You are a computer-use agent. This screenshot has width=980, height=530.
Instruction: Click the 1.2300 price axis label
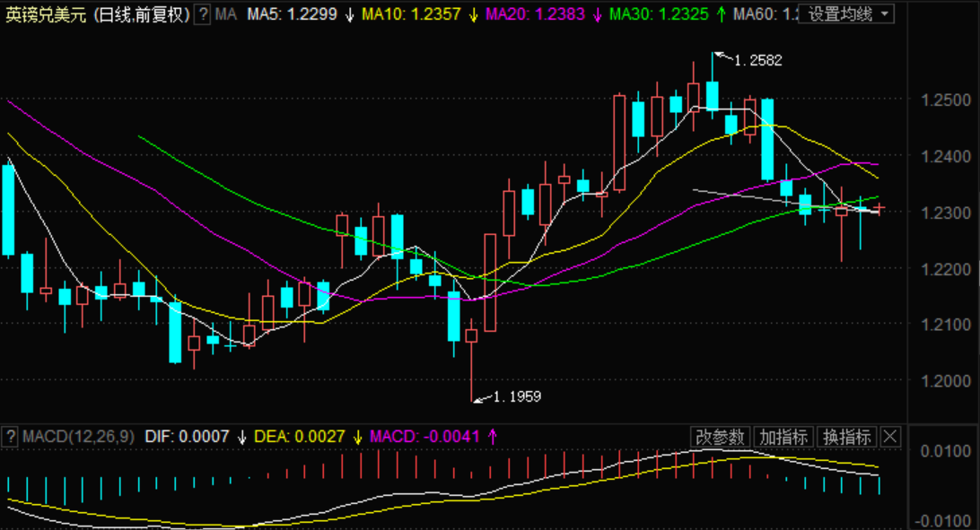tap(946, 213)
